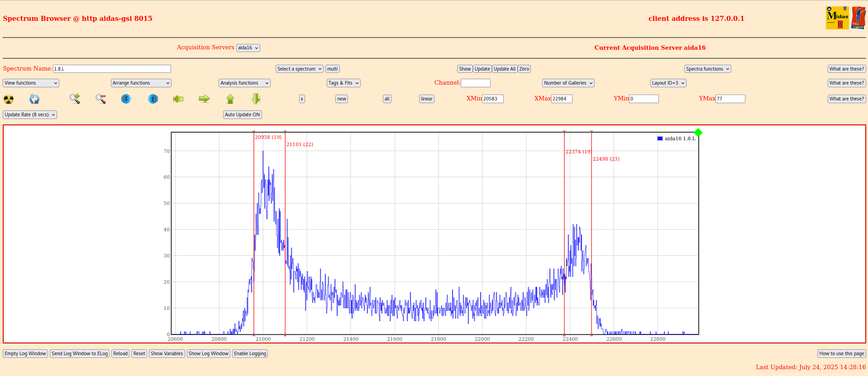Open the Acquisition Servers aida16 dropdown
The image size is (868, 376).
tap(248, 48)
